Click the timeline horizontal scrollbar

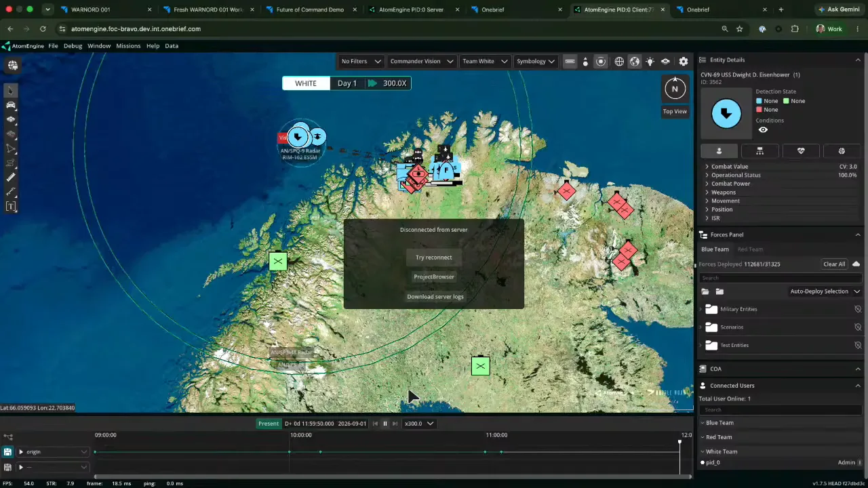pyautogui.click(x=393, y=477)
